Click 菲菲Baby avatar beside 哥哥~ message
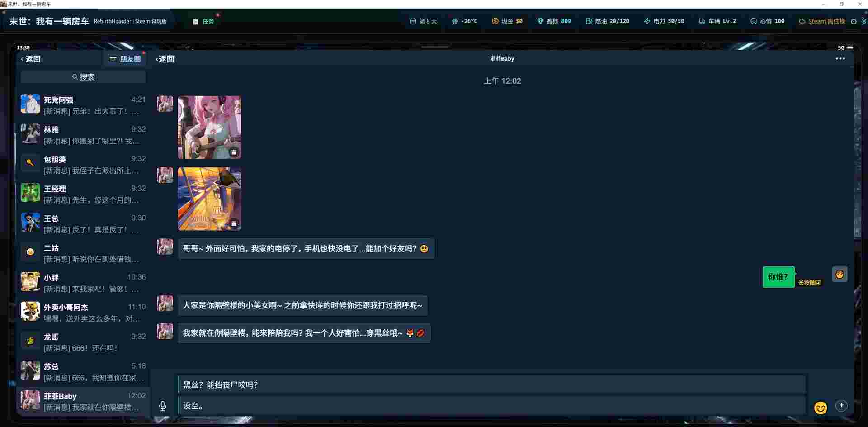868x427 pixels. [x=165, y=247]
